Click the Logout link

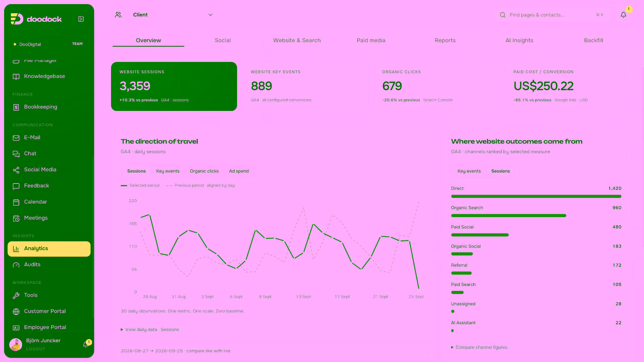tap(36, 349)
